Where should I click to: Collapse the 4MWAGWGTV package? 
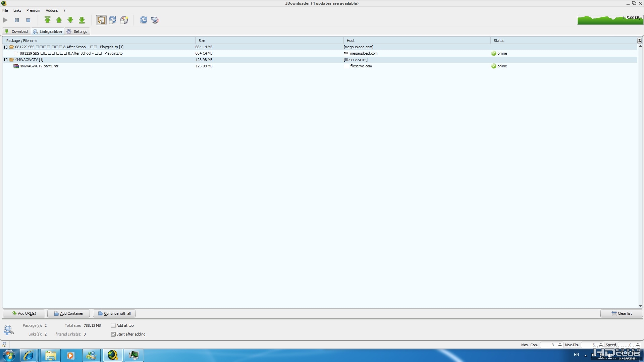6,60
